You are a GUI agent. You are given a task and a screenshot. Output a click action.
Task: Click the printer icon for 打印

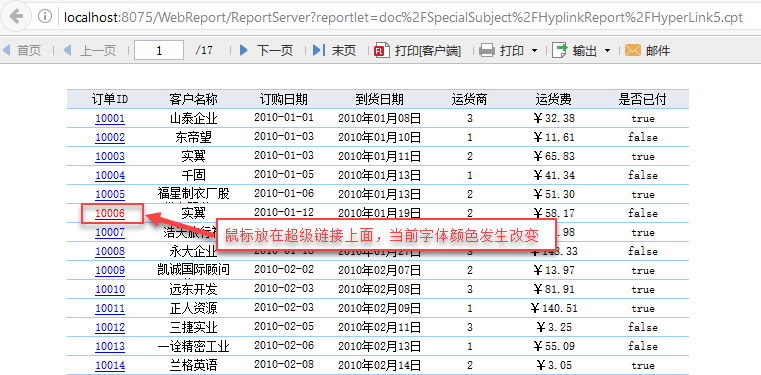[487, 50]
